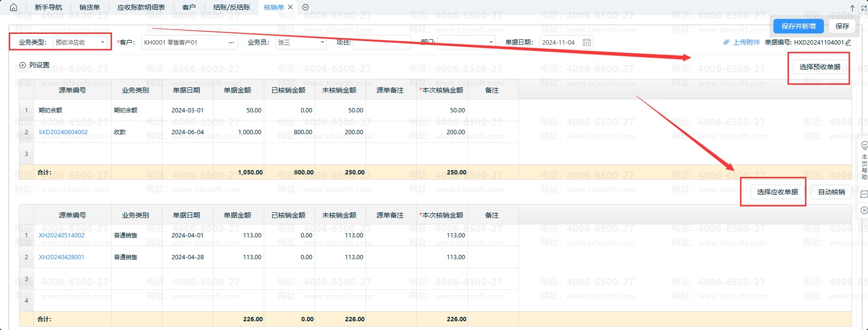The width and height of the screenshot is (868, 330).
Task: Switch to the 应收账款明细表 tab
Action: (x=141, y=7)
